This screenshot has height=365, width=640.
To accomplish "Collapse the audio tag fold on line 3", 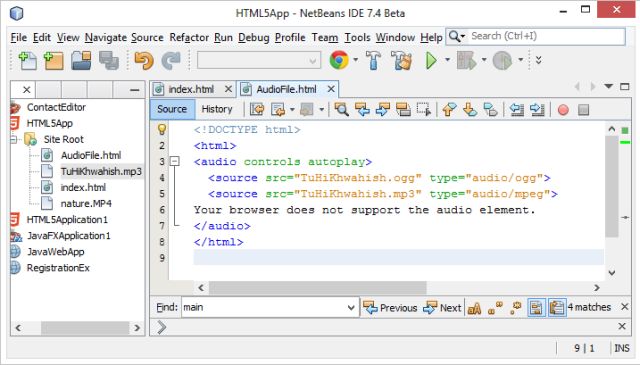I will [174, 161].
